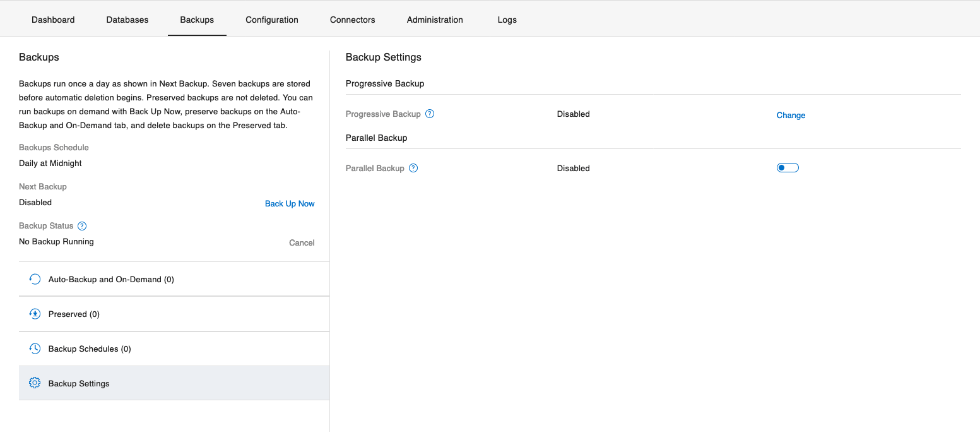The image size is (980, 435).
Task: Click the Backup Schedules clock icon
Action: point(35,349)
